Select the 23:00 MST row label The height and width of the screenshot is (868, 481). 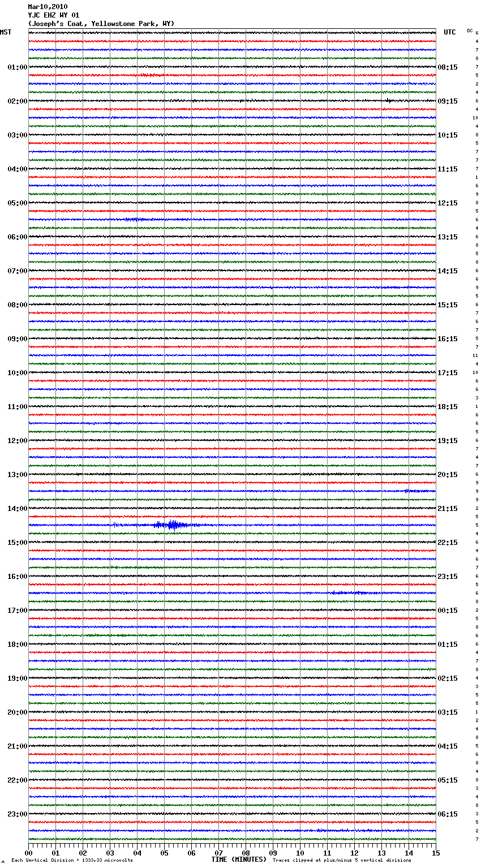pos(18,814)
